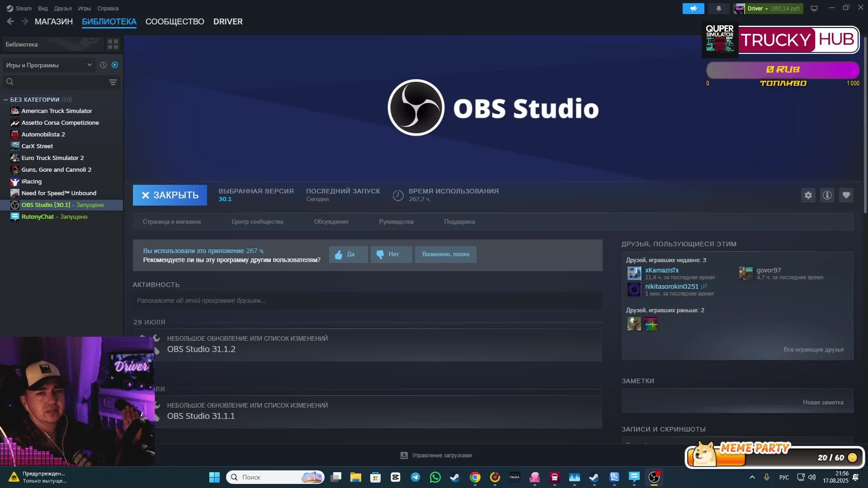
Task: Select the thumbs up Да option
Action: click(348, 254)
